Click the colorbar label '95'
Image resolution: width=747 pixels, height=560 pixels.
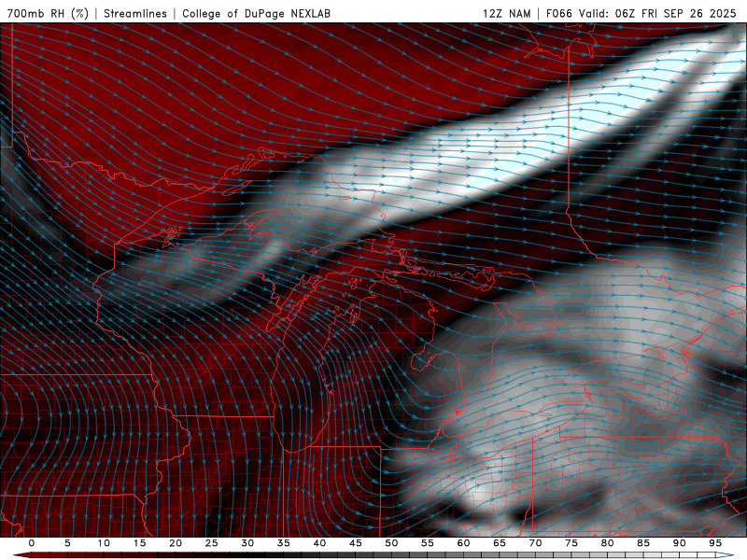click(x=715, y=543)
